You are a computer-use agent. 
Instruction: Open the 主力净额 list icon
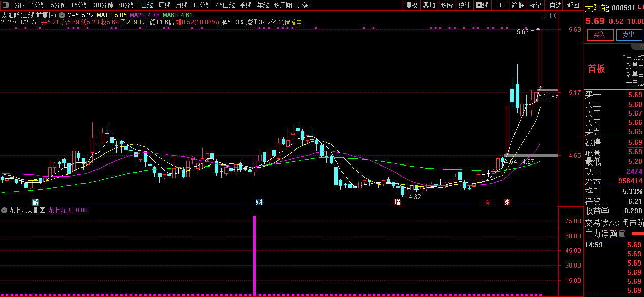[x=622, y=234]
